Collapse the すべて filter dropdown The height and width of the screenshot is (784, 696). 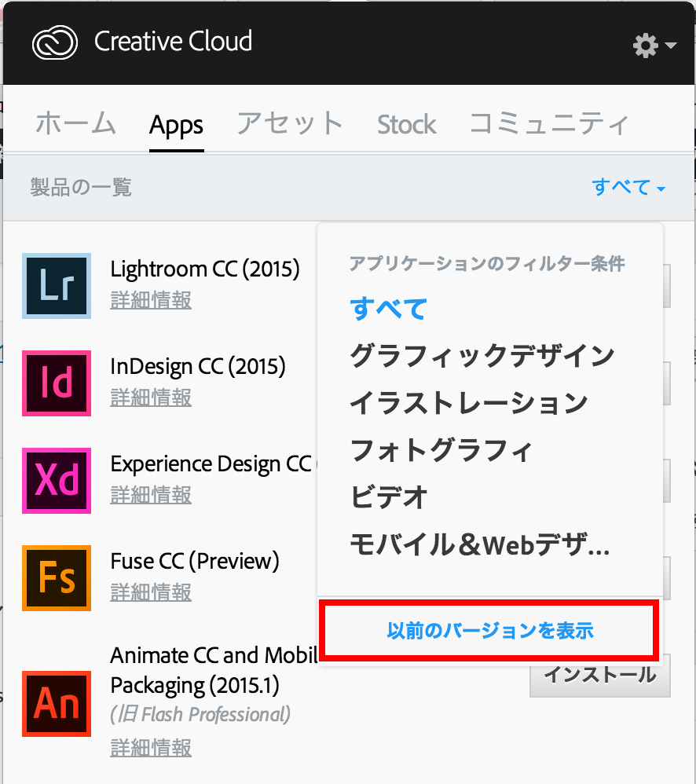(628, 187)
